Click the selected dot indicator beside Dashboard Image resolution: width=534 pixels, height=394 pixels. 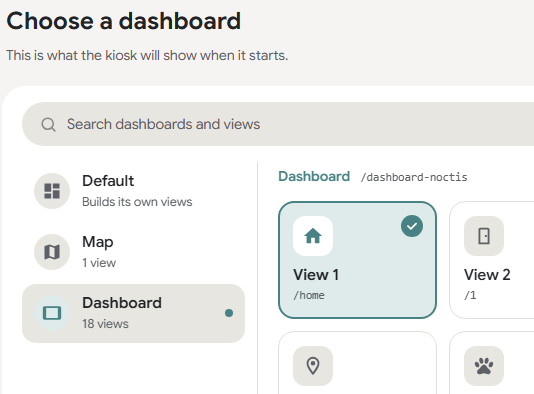point(229,313)
